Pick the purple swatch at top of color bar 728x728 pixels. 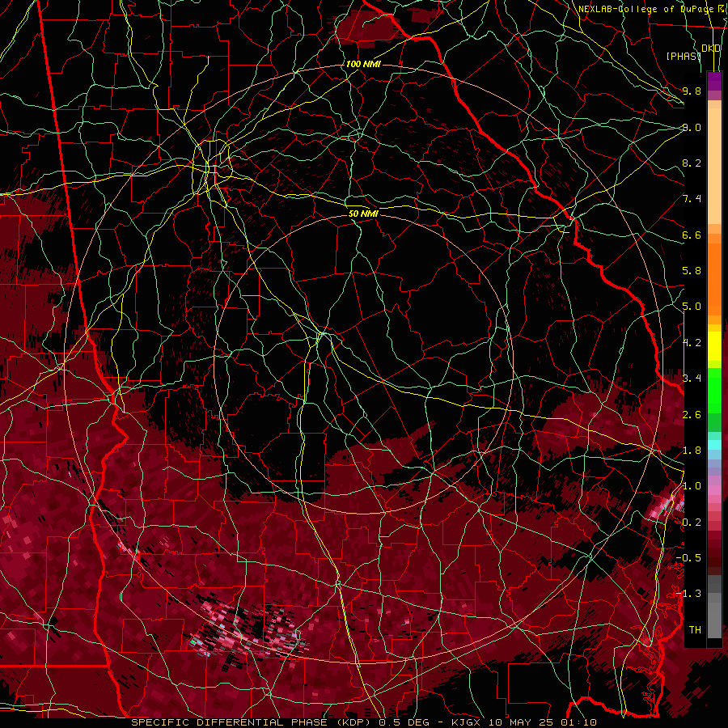pyautogui.click(x=714, y=81)
